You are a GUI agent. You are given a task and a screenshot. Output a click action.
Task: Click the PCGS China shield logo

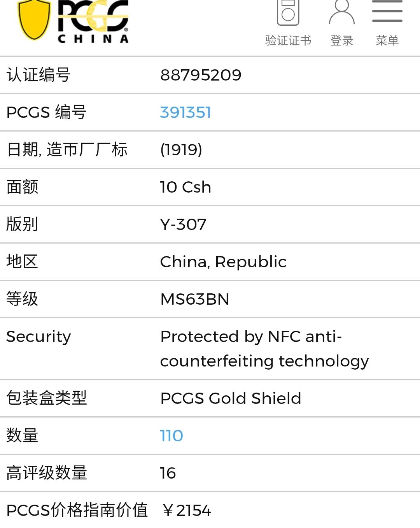34,19
